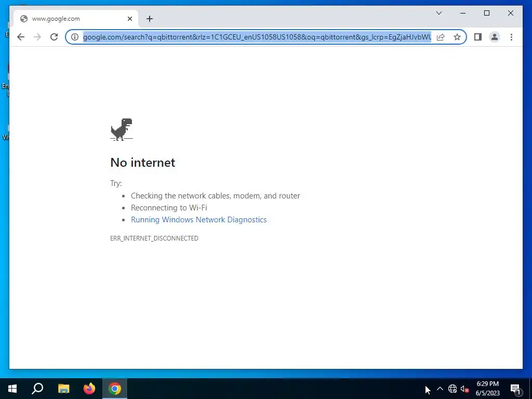
Task: Open the Chrome three-dot menu
Action: click(x=511, y=37)
